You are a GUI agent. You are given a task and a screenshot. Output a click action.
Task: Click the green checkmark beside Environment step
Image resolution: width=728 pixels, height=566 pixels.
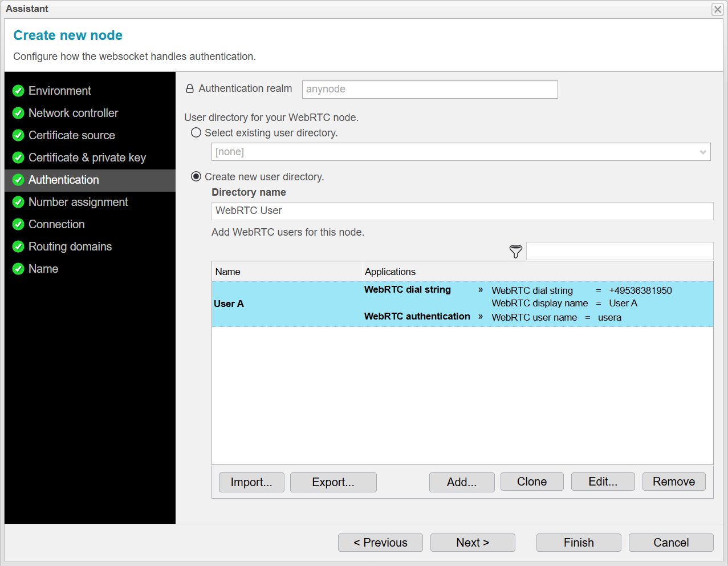coord(18,90)
